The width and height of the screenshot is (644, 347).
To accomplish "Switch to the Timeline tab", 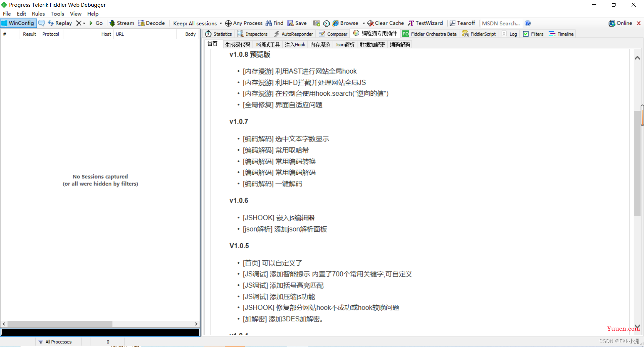I will click(561, 34).
